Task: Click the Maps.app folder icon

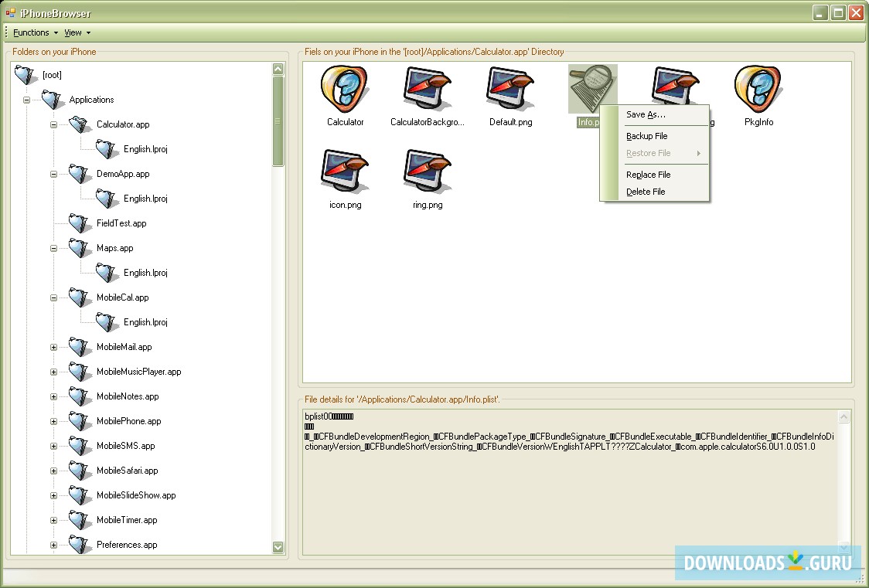Action: [x=80, y=248]
